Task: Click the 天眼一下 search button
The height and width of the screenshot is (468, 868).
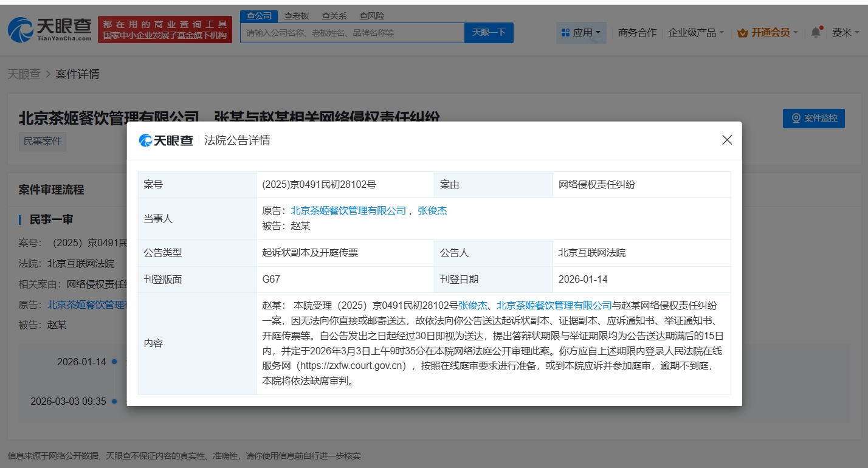Action: (489, 33)
